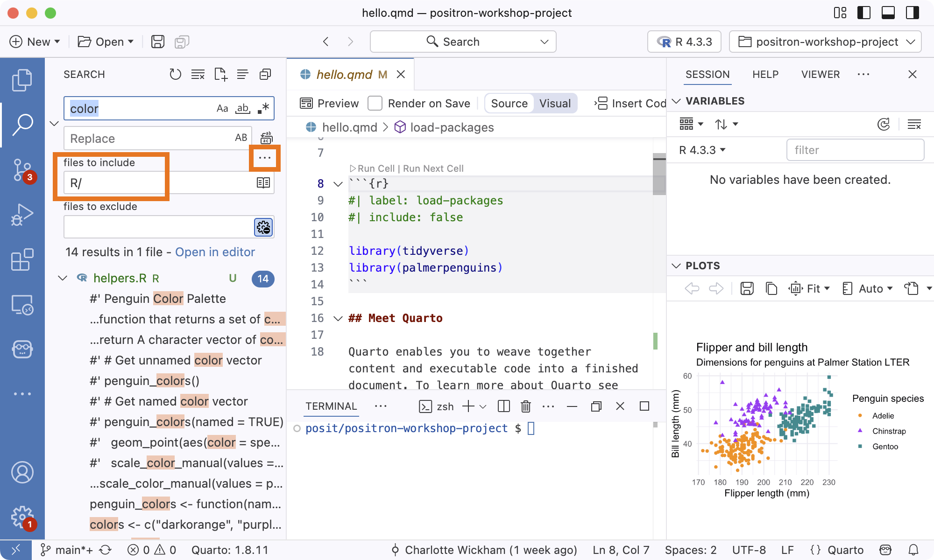This screenshot has width=934, height=560.
Task: Toggle Match Case in search box
Action: point(222,108)
